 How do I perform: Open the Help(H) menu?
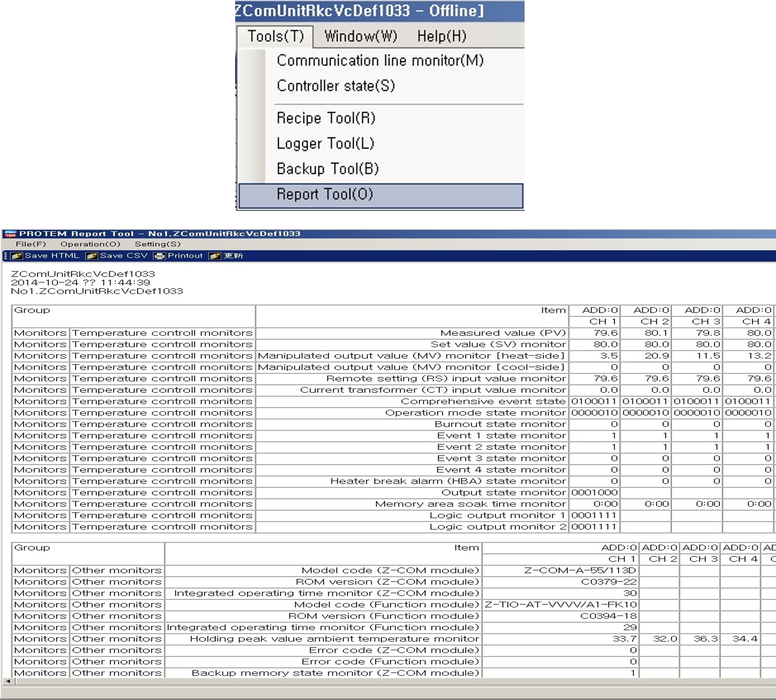pyautogui.click(x=442, y=36)
